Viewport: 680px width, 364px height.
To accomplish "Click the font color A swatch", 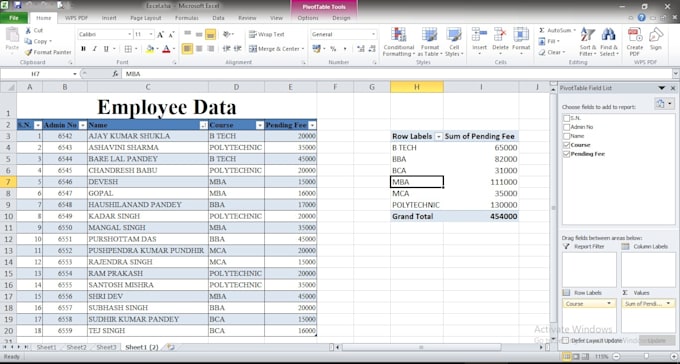I will coord(166,49).
